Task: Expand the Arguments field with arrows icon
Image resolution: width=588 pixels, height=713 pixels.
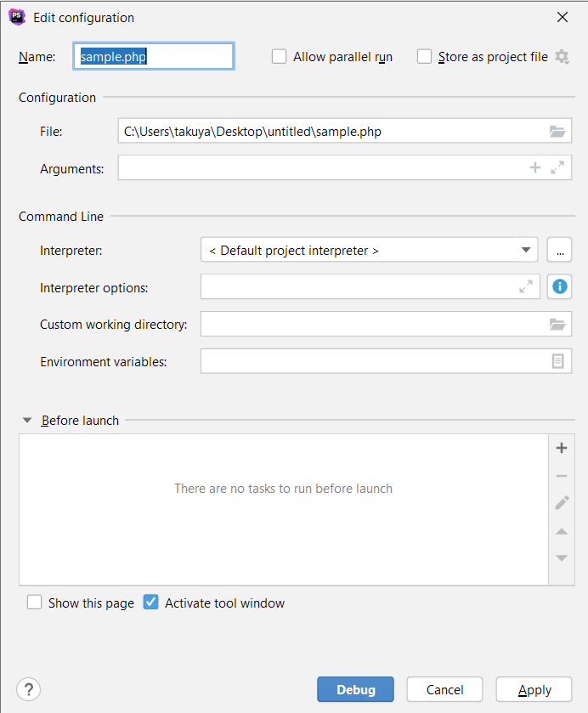Action: 557,168
